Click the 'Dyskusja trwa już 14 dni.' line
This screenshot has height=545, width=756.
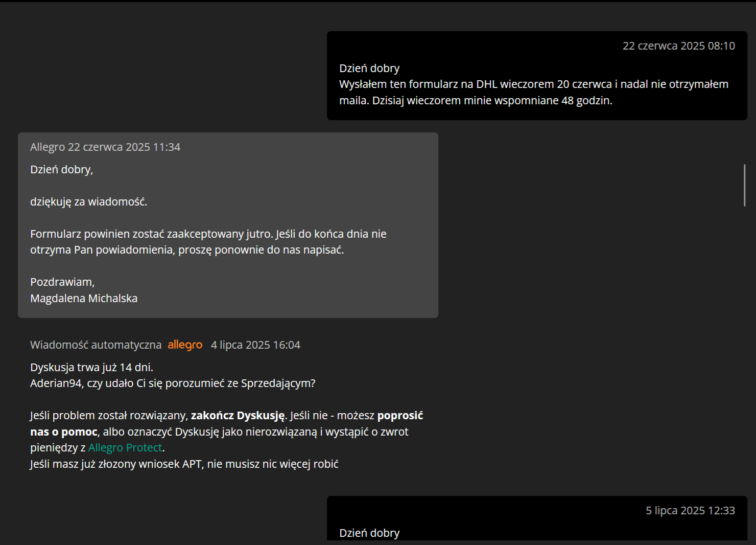click(x=91, y=368)
